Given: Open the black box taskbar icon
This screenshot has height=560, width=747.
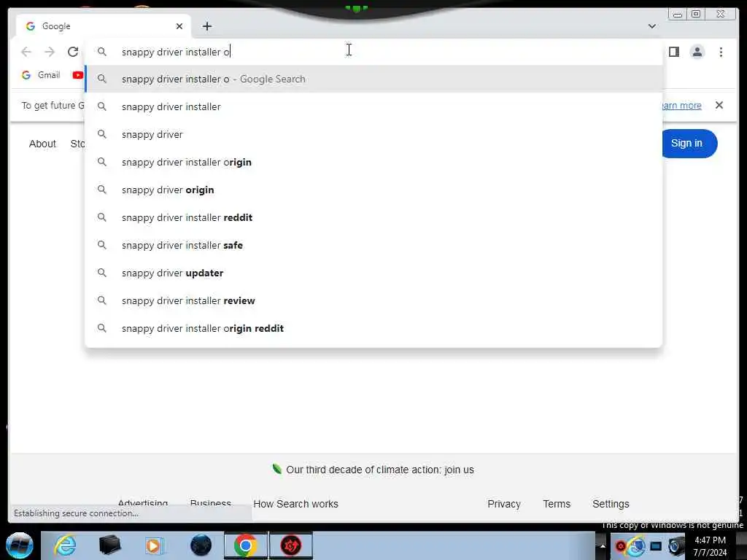Looking at the screenshot, I should [x=109, y=545].
